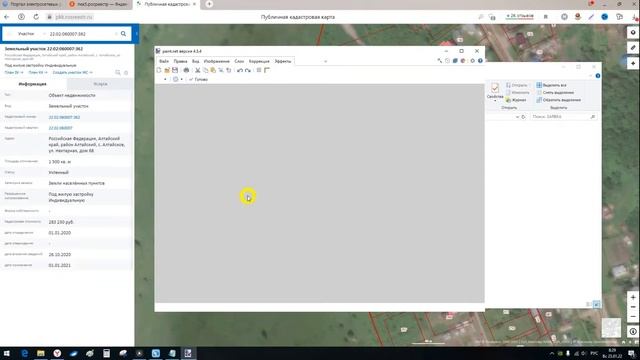Toggle the Colors window icon in paint.net
The image size is (640, 360).
point(463,61)
